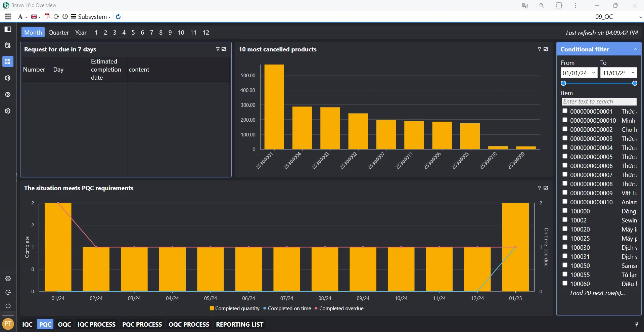Check the item 0000000000001 checkbox
Image resolution: width=644 pixels, height=332 pixels.
click(x=565, y=111)
